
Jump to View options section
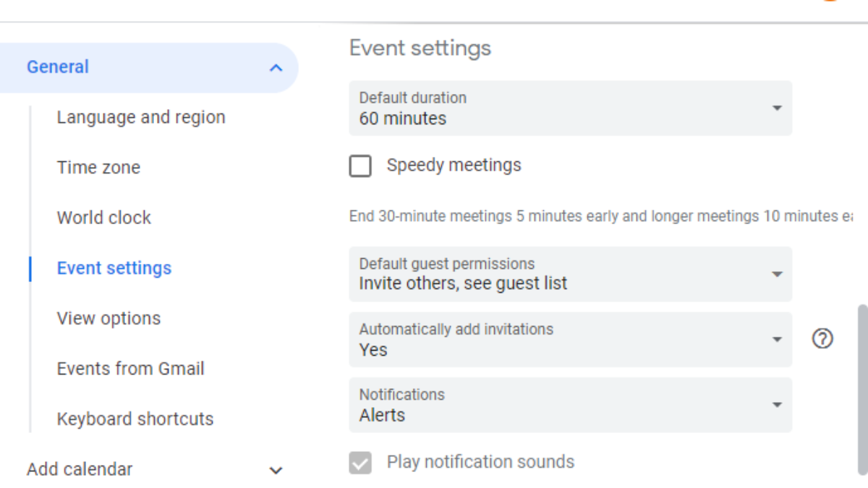point(109,318)
